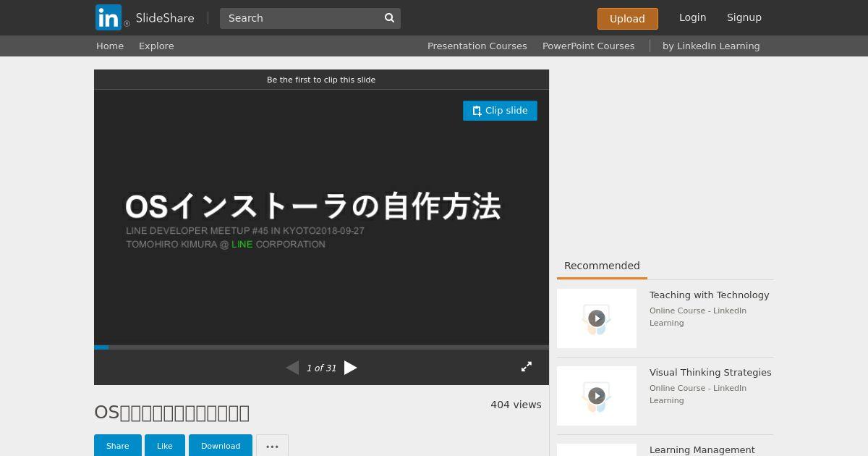This screenshot has height=456, width=868.
Task: Open the Explore menu item
Action: 156,46
